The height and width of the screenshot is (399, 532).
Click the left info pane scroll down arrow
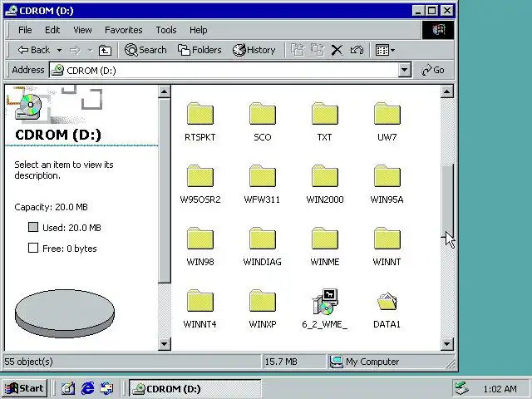tap(165, 344)
